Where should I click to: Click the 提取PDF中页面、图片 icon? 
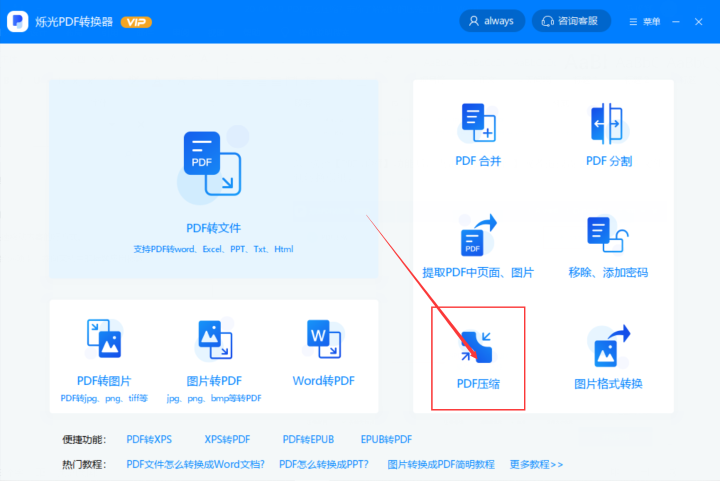478,235
